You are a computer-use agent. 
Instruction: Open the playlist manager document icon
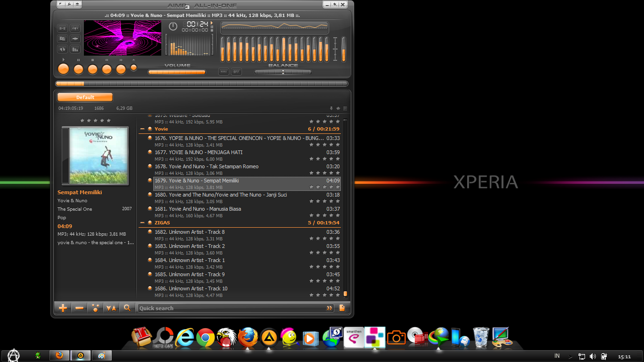point(342,308)
